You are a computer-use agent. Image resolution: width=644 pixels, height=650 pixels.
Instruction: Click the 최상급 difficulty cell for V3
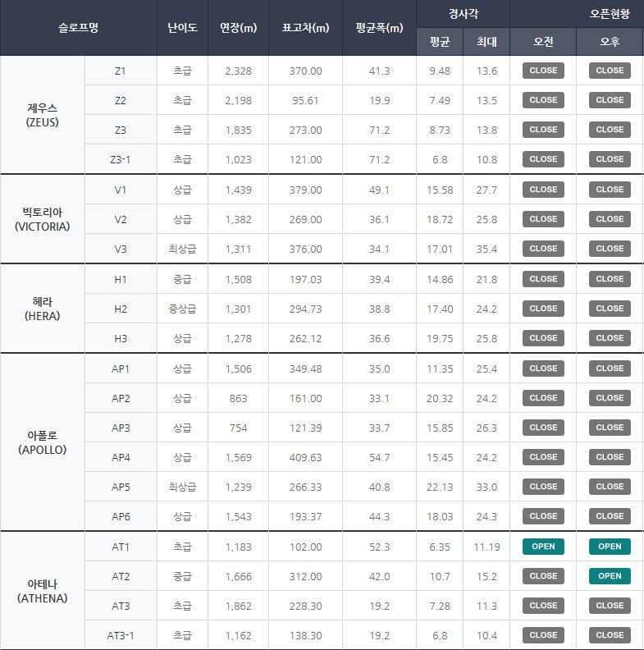[x=182, y=249]
